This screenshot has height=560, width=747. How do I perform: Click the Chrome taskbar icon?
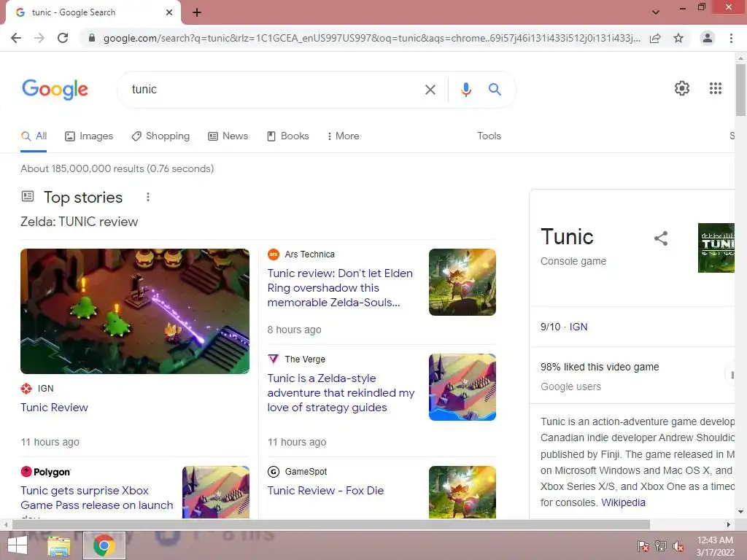tap(104, 545)
